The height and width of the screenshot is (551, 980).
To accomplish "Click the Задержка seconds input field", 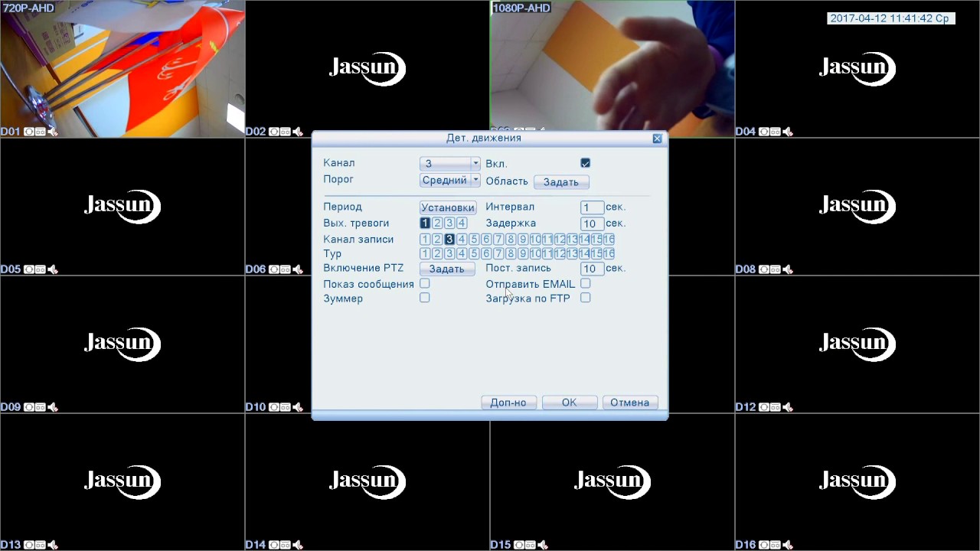I will point(592,223).
